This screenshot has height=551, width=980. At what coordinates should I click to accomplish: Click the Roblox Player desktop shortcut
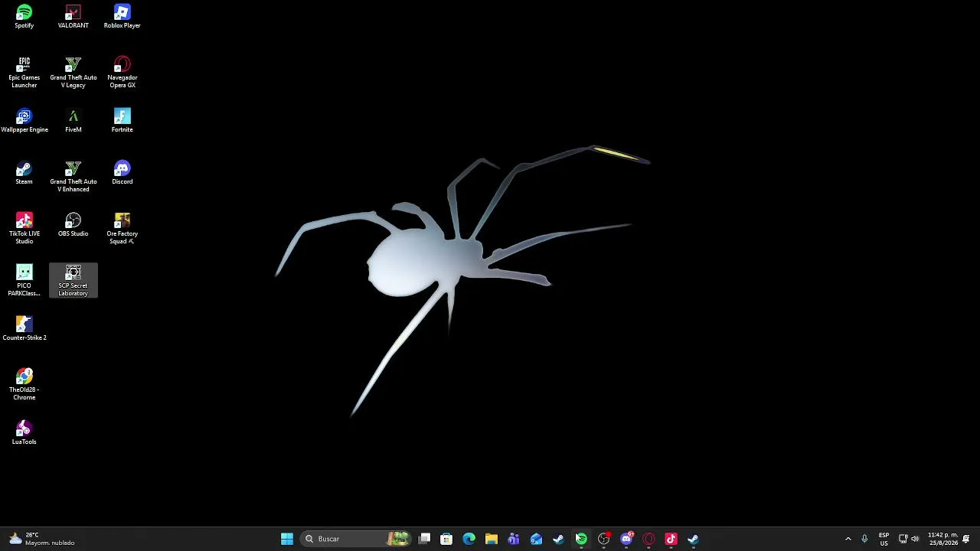pyautogui.click(x=122, y=17)
